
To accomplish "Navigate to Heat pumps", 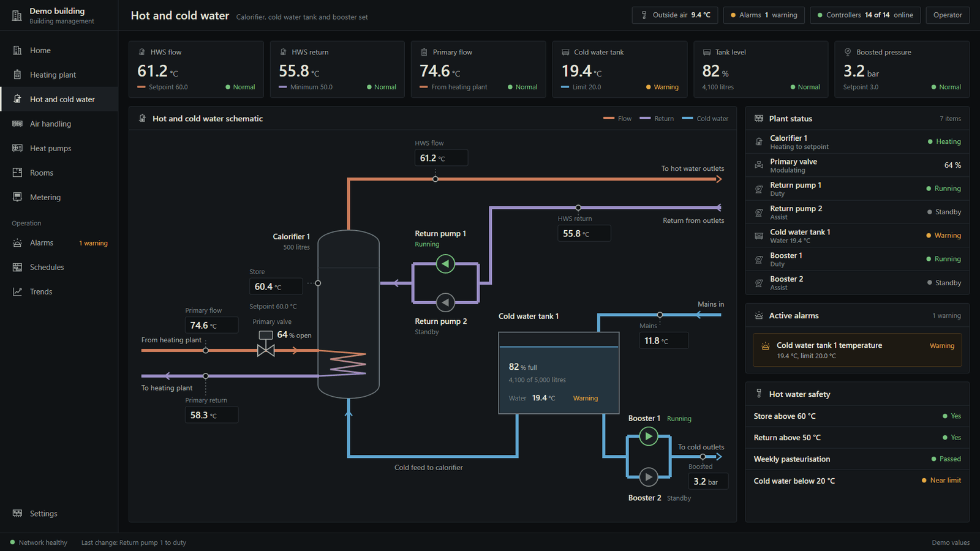I will [x=59, y=148].
